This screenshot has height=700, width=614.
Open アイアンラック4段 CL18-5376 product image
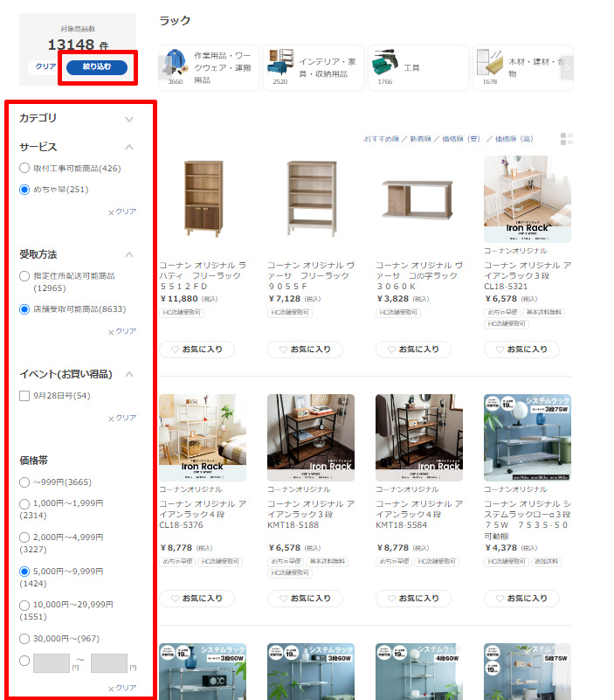[x=203, y=438]
